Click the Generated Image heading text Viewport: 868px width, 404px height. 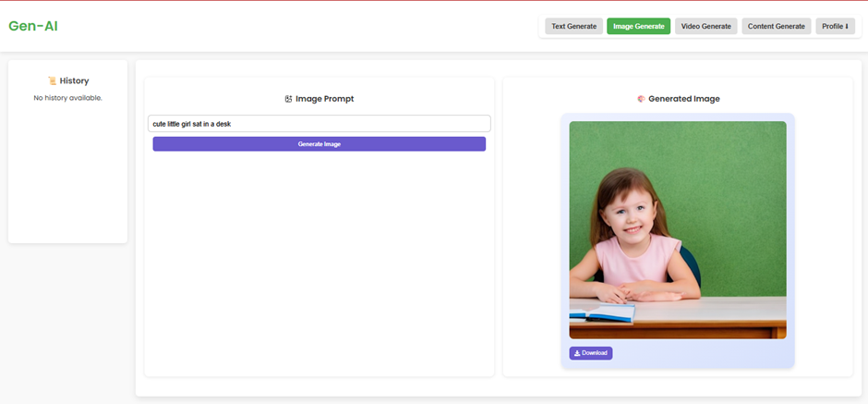click(x=683, y=99)
